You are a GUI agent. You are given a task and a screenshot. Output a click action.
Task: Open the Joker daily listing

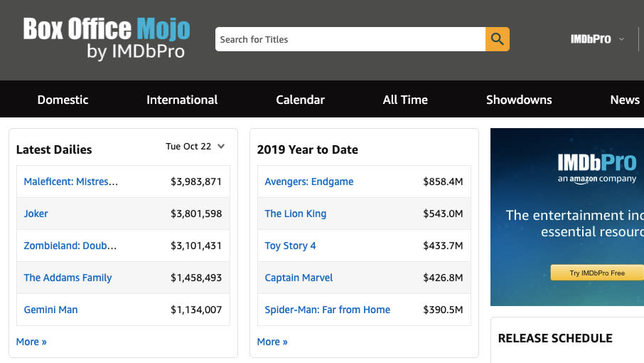[x=36, y=214]
